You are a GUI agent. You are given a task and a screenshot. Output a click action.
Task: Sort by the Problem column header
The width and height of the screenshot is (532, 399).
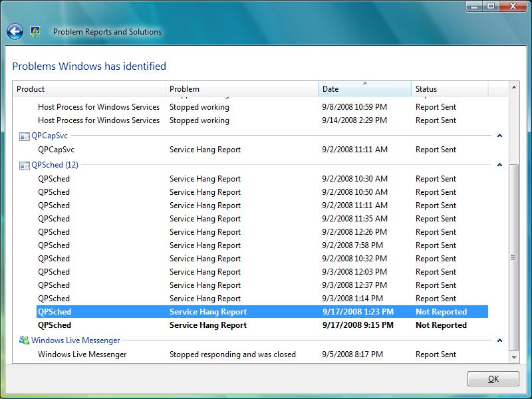(x=242, y=89)
